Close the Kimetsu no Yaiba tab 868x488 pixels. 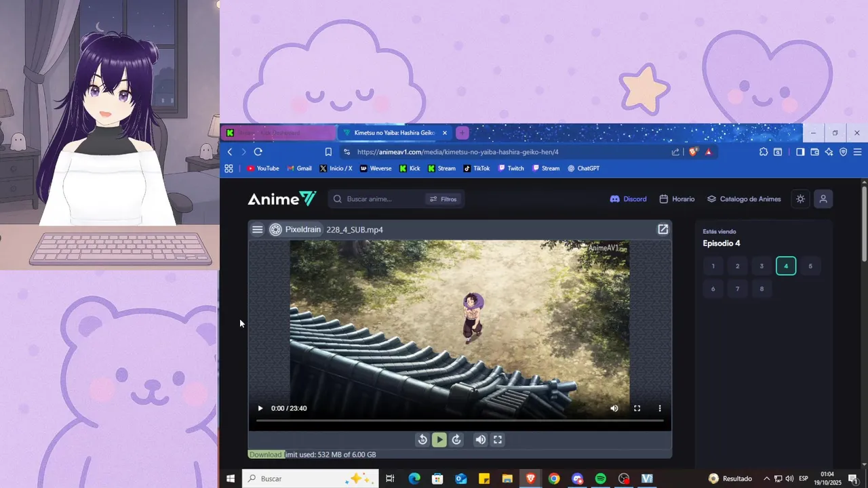445,133
